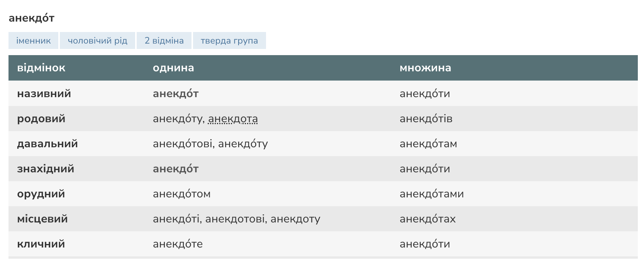
Task: Click the singular form "анекдо́том"
Action: (182, 194)
